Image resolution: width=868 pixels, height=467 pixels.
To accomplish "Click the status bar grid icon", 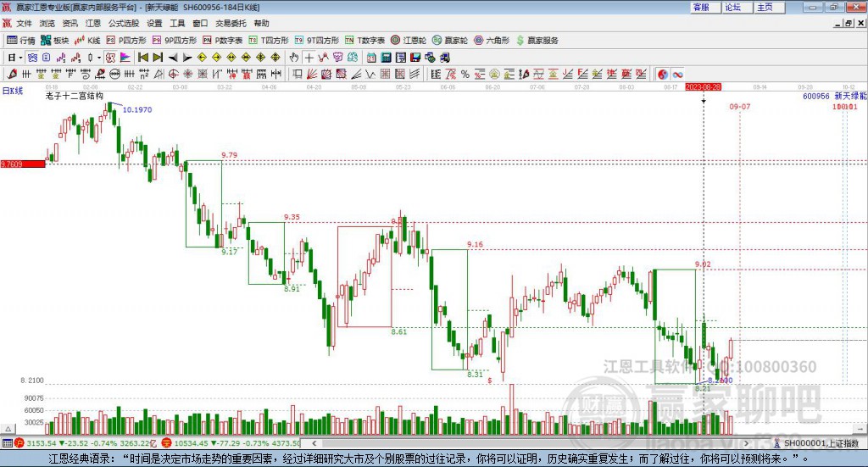I will (x=7, y=442).
